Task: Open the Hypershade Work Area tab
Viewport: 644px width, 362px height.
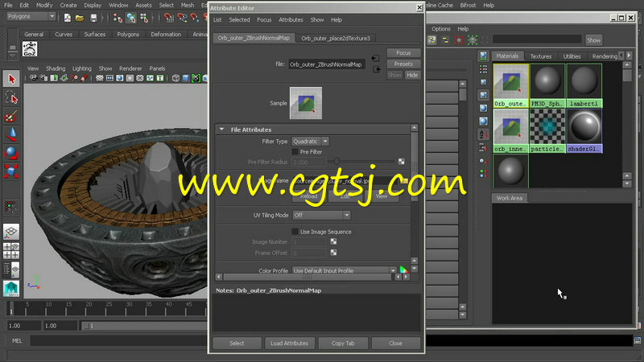Action: 510,198
